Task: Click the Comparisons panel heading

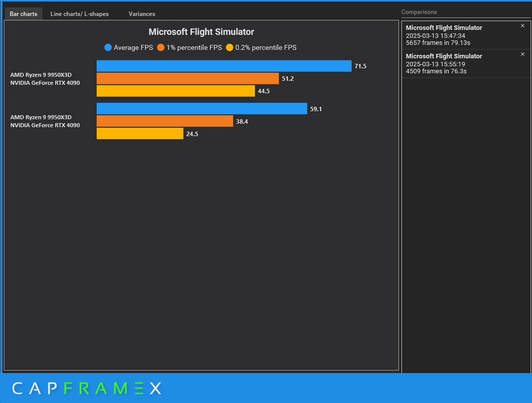Action: pos(419,12)
